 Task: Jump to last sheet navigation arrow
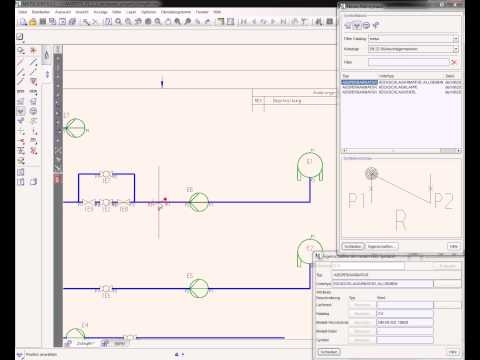[x=283, y=22]
